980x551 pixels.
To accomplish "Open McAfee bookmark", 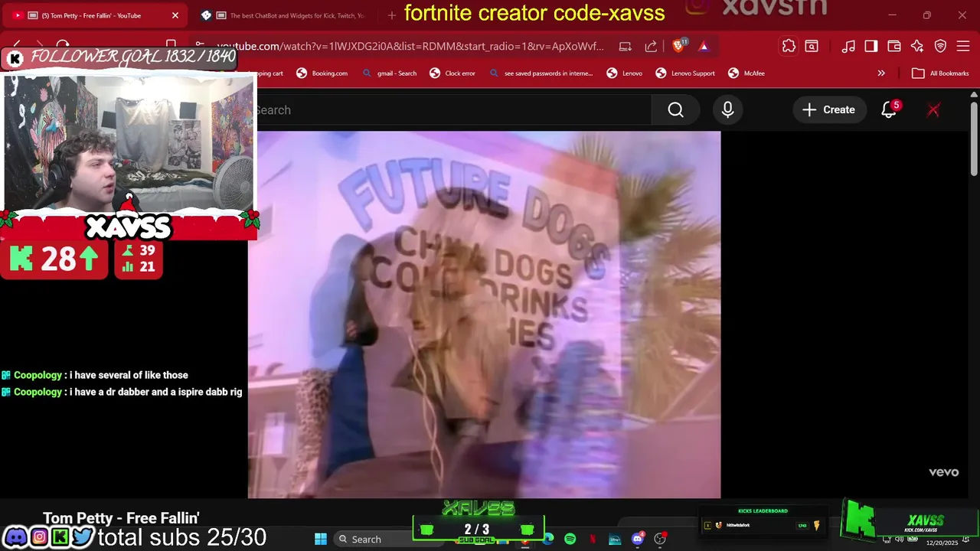I will (746, 73).
